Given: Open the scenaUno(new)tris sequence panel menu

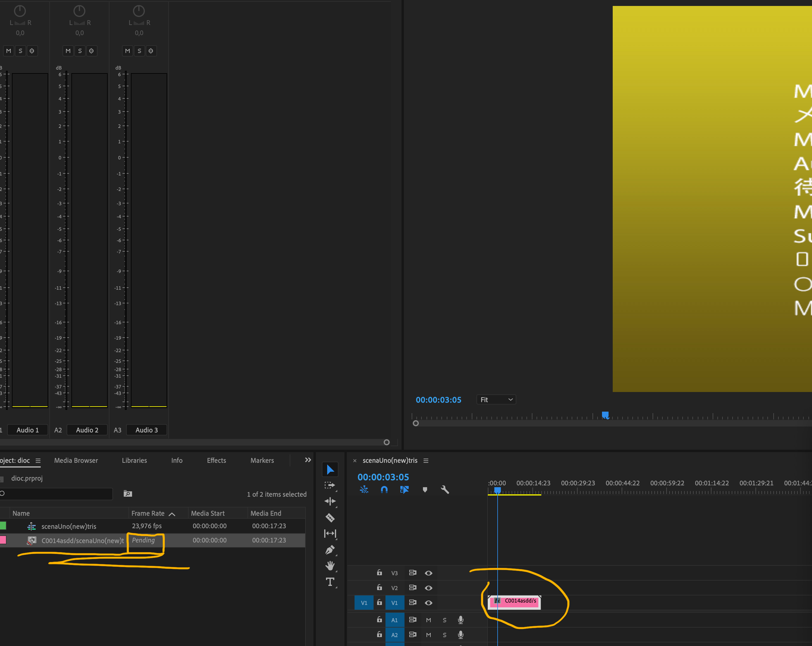Looking at the screenshot, I should [426, 461].
